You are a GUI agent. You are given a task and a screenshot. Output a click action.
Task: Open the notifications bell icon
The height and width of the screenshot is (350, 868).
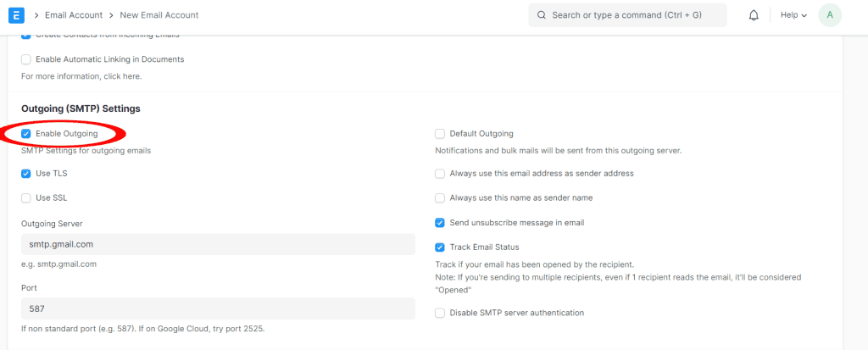click(x=753, y=15)
